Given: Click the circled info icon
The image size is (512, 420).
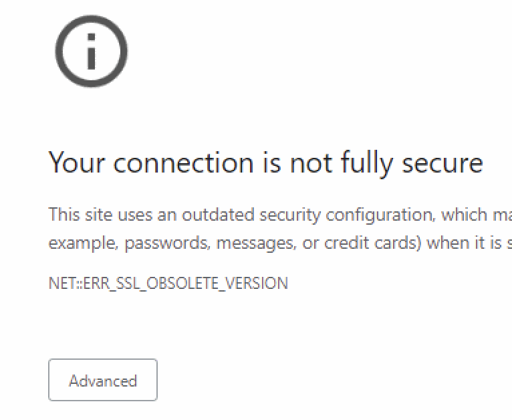Looking at the screenshot, I should 92,51.
